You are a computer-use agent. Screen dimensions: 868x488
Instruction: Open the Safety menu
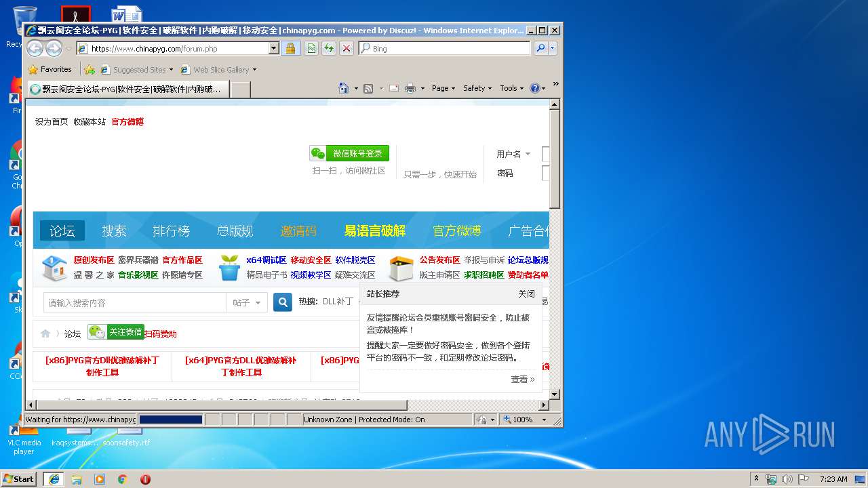477,88
